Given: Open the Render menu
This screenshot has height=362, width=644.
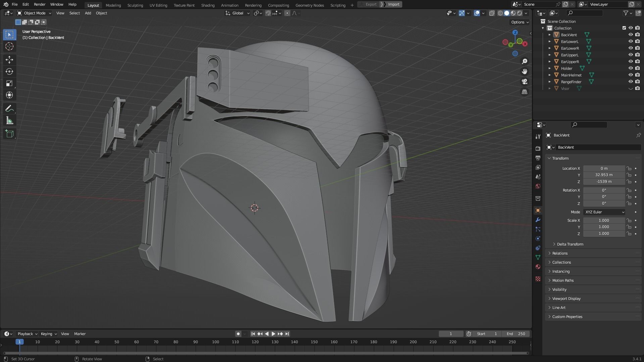Looking at the screenshot, I should [40, 4].
